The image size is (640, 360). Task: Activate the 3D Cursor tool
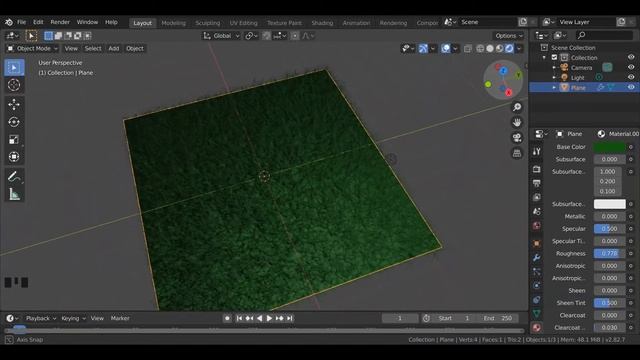point(14,85)
